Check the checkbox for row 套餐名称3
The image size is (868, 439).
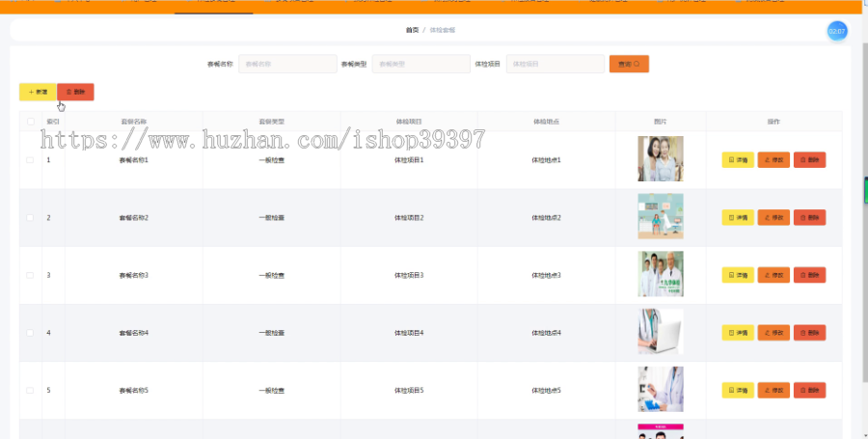click(x=30, y=275)
